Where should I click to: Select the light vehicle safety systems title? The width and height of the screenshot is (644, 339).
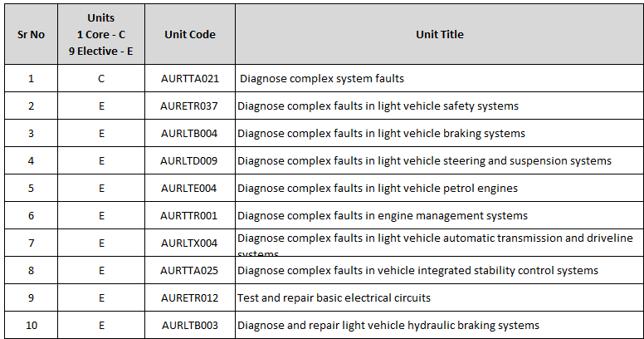click(x=378, y=106)
